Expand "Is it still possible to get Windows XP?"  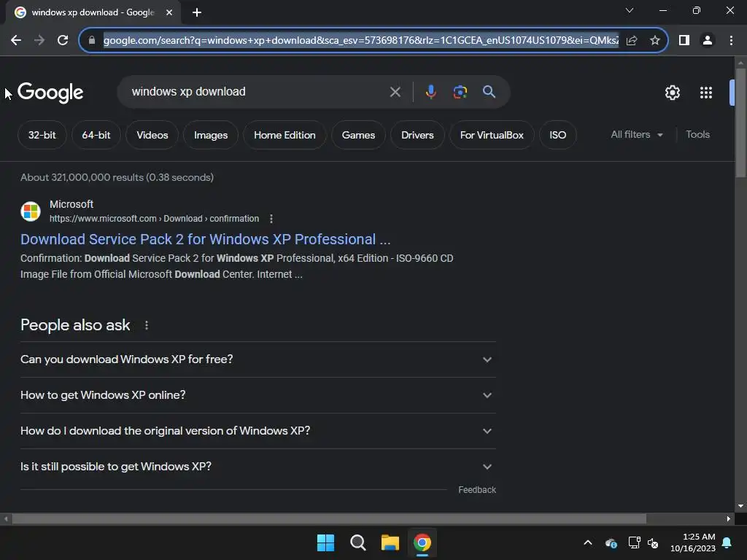(x=258, y=467)
